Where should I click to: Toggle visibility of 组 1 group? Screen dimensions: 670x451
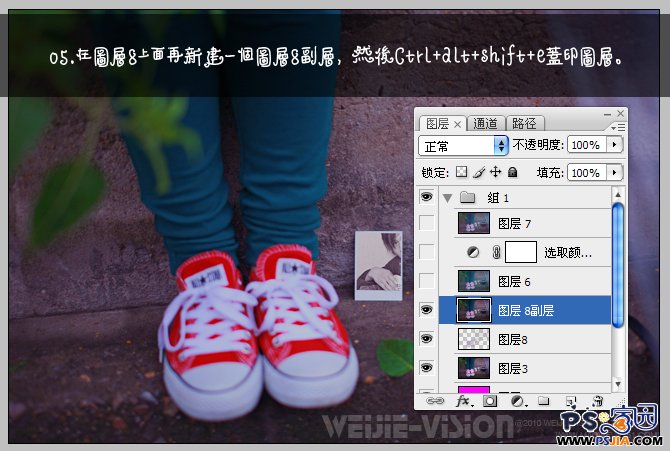pyautogui.click(x=428, y=198)
